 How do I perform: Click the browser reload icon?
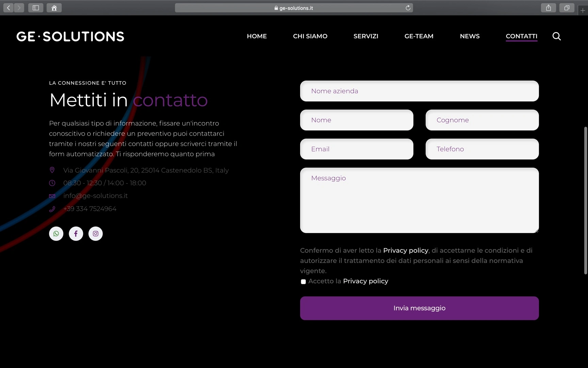tap(408, 8)
